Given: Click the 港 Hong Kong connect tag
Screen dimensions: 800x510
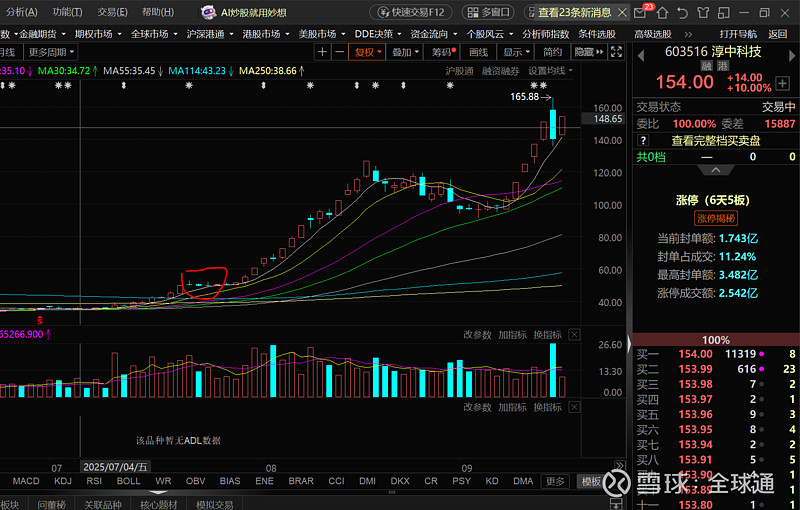Looking at the screenshot, I should click(x=723, y=66).
